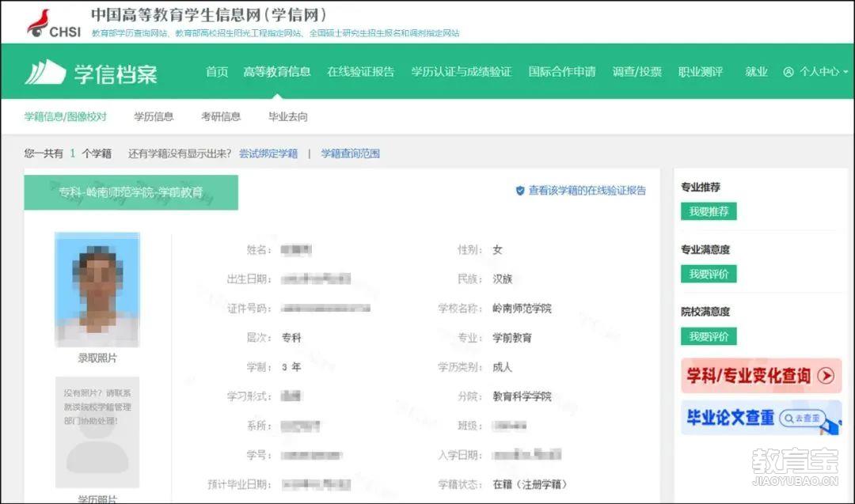The width and height of the screenshot is (855, 504).
Task: Click the 性别 value 女
Action: pyautogui.click(x=497, y=249)
